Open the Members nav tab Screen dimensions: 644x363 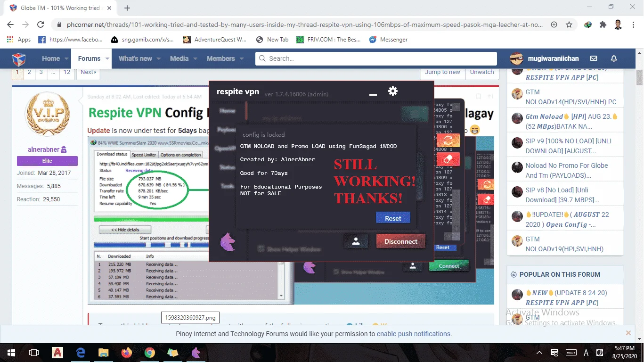[220, 59]
